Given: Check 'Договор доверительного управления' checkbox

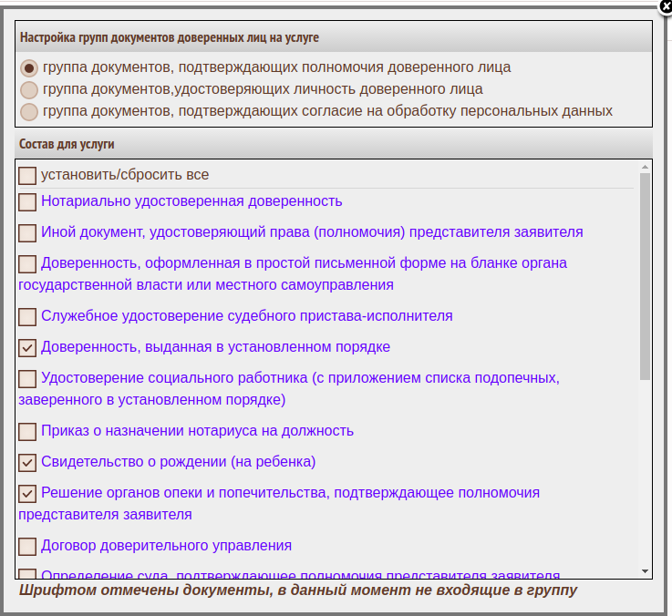Looking at the screenshot, I should click(27, 546).
